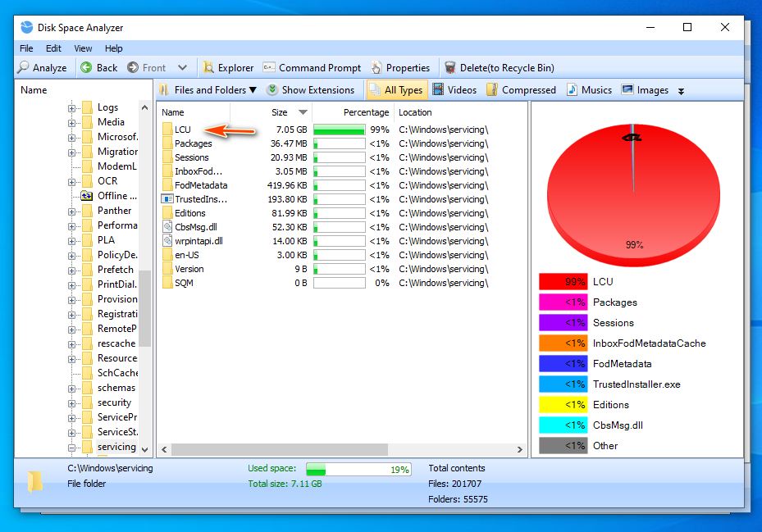Viewport: 762px width, 532px height.
Task: Click the SQM folder icon
Action: tap(167, 283)
